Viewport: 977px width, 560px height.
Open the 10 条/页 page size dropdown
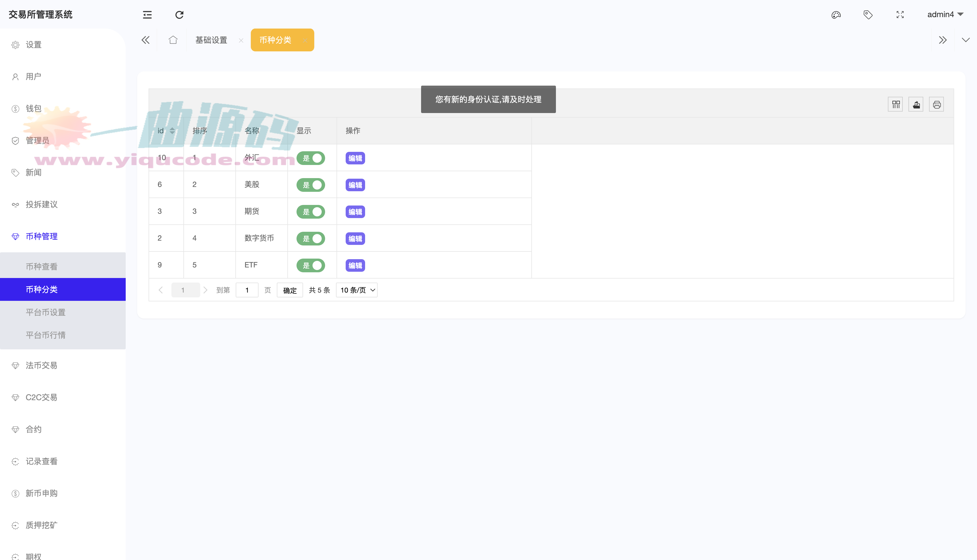[x=357, y=290]
